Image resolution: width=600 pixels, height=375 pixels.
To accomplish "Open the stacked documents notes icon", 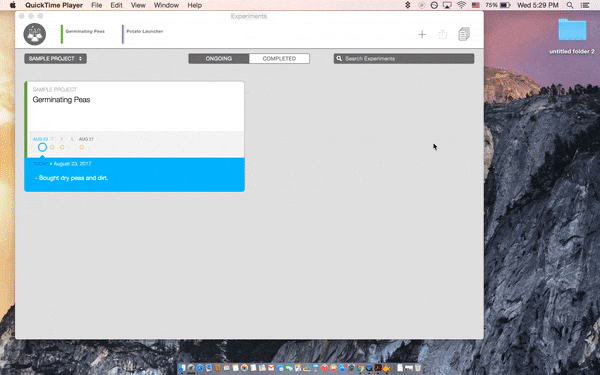I will point(464,34).
